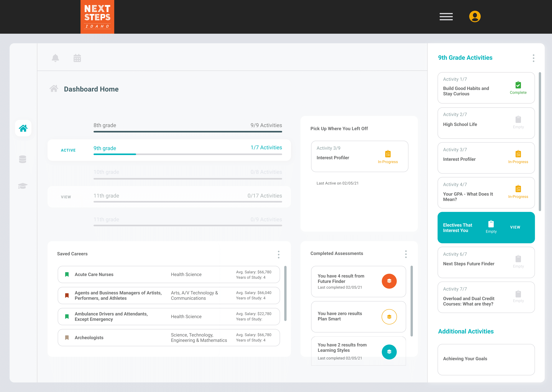Toggle bookmark for Ambulance Drivers and Attendants
Screen dimensions: 552x392
coord(67,316)
